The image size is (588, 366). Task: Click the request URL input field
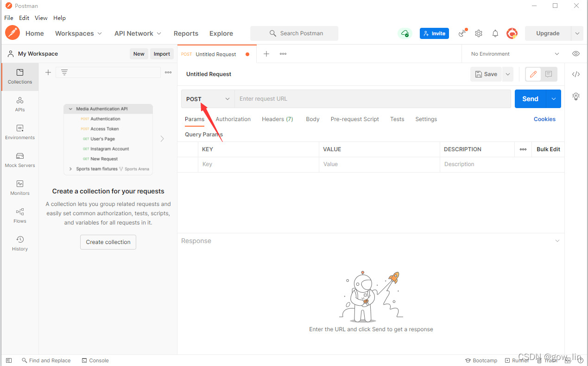373,99
